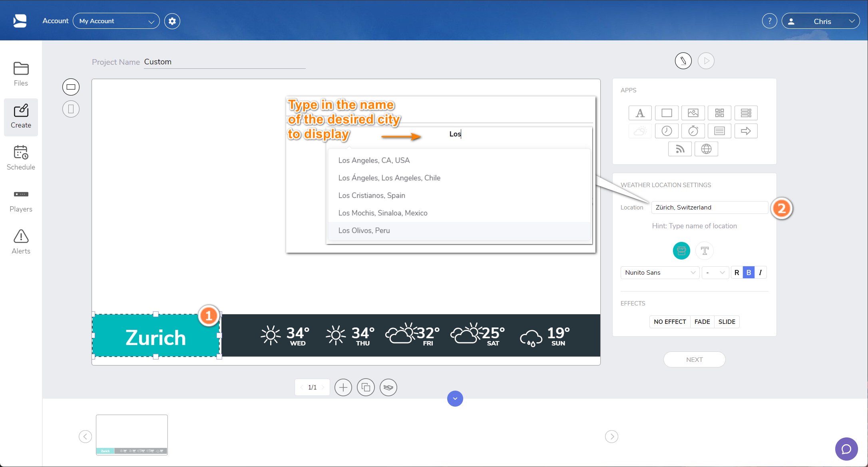Open account settings gear icon

172,21
